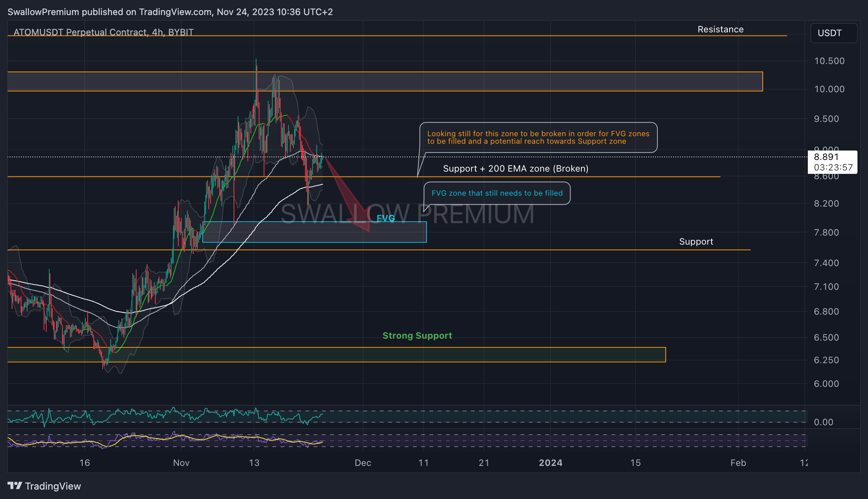Click the current price tag 8.891
The width and height of the screenshot is (868, 499).
point(826,157)
